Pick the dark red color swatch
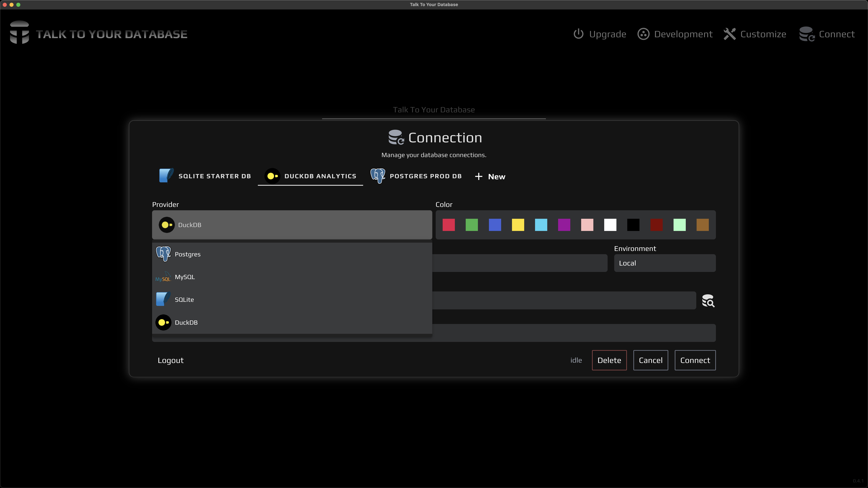The image size is (868, 488). 656,225
